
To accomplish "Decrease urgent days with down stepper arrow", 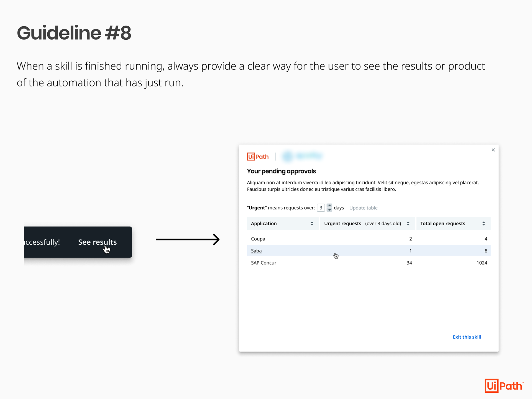I will 329,210.
